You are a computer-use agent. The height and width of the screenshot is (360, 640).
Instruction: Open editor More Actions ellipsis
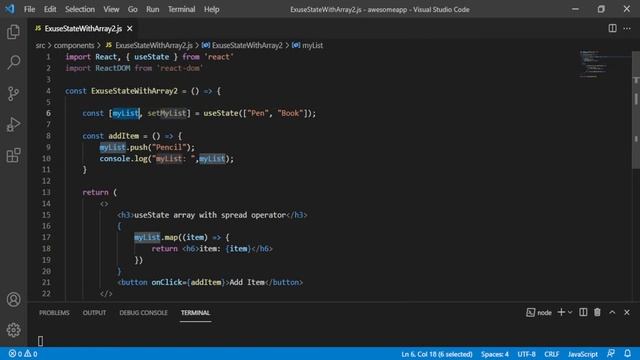click(627, 28)
